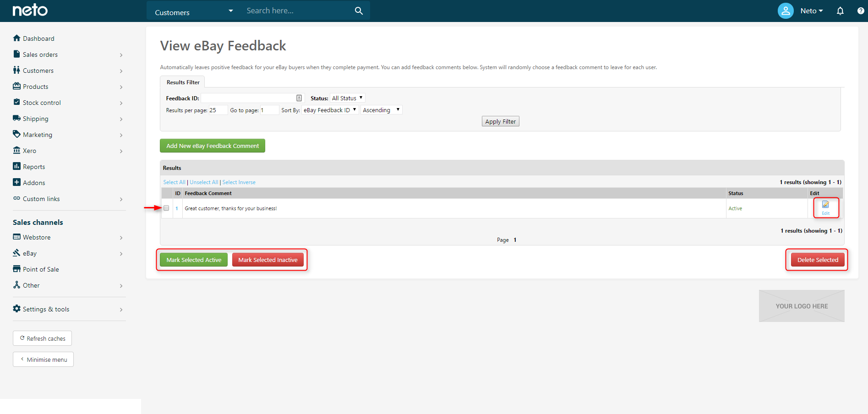Open the Neto account dropdown
The width and height of the screenshot is (868, 414).
812,11
